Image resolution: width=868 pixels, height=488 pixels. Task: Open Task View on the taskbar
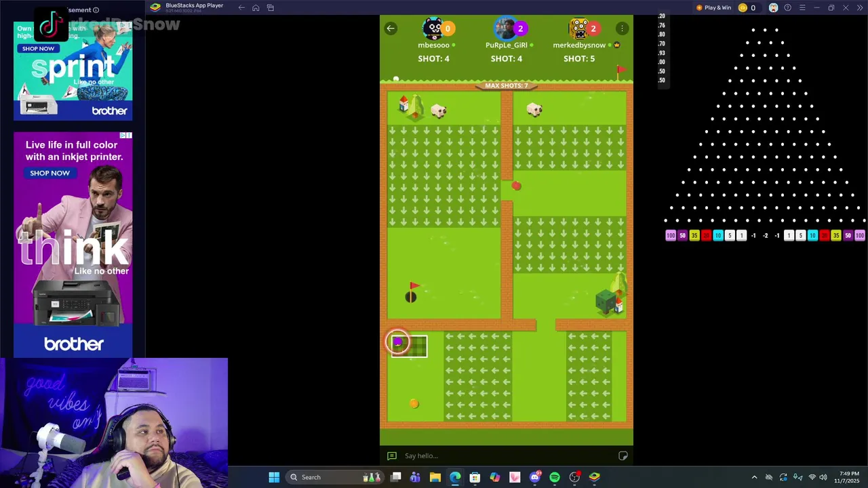point(395,477)
